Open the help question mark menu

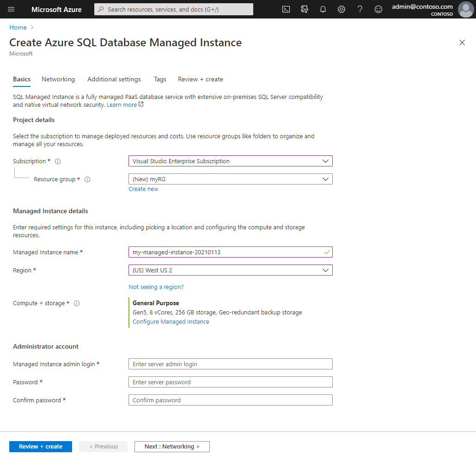click(x=360, y=9)
